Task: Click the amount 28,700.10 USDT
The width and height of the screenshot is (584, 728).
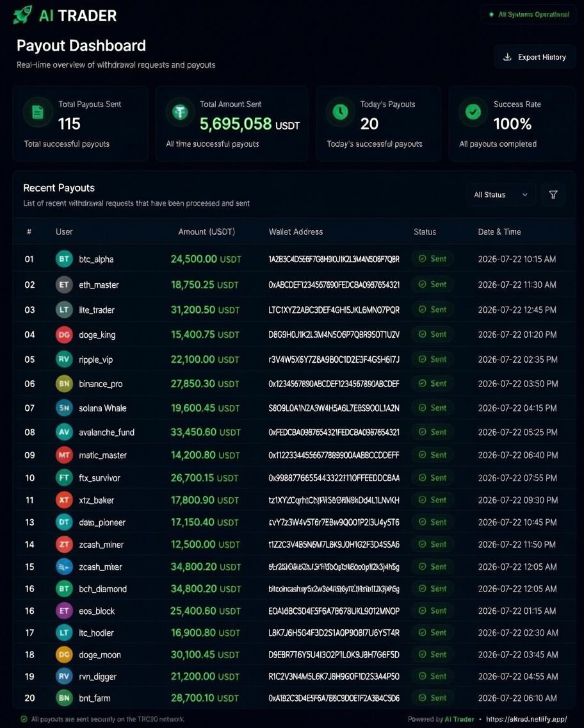Action: tap(204, 698)
